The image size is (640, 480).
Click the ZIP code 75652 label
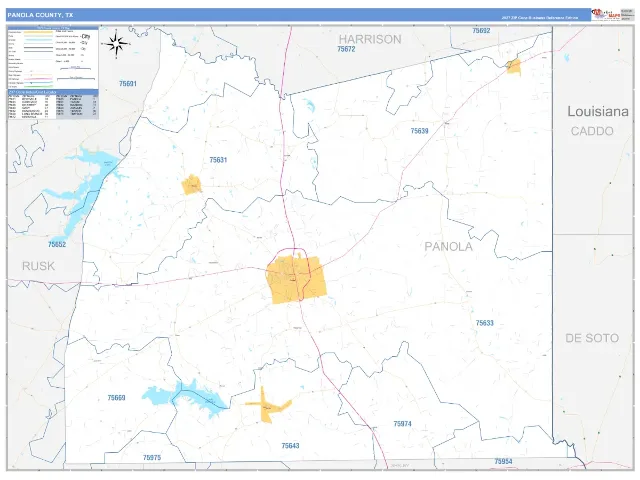[x=57, y=244]
